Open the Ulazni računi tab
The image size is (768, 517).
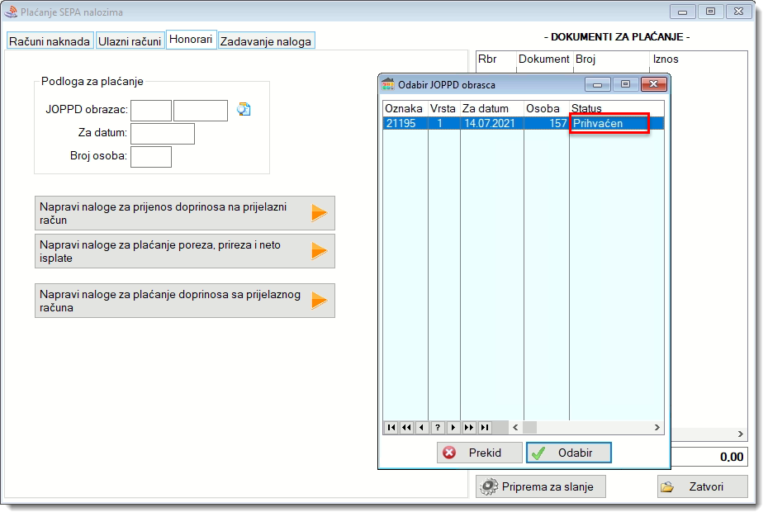pyautogui.click(x=130, y=41)
